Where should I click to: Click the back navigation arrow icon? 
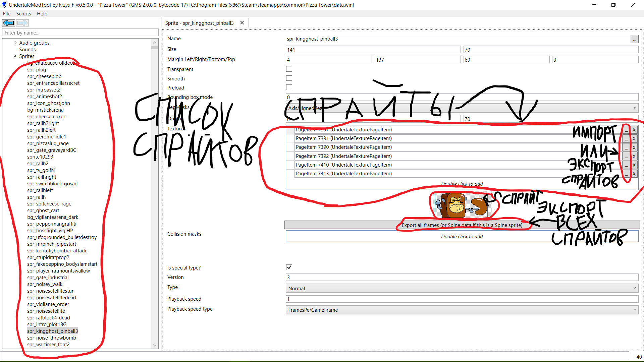pos(8,23)
